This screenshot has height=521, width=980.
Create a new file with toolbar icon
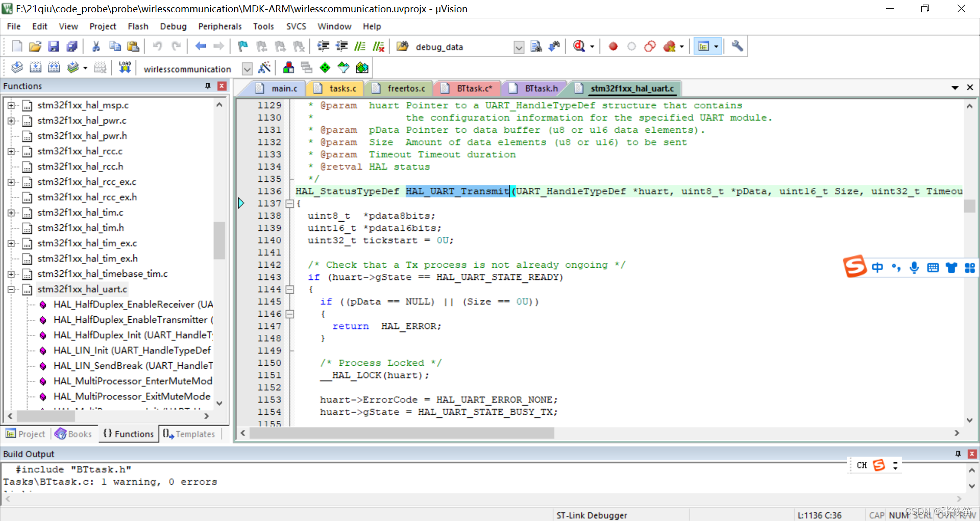17,46
